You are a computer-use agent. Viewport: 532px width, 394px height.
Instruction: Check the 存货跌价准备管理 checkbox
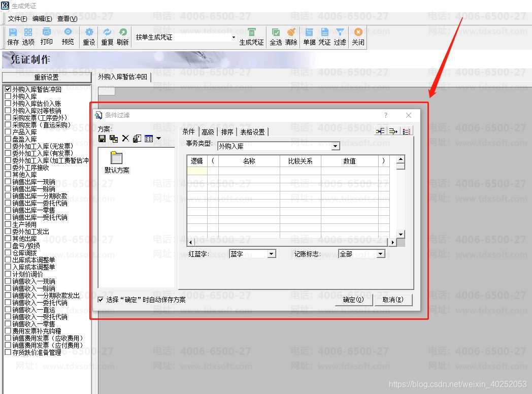point(8,352)
